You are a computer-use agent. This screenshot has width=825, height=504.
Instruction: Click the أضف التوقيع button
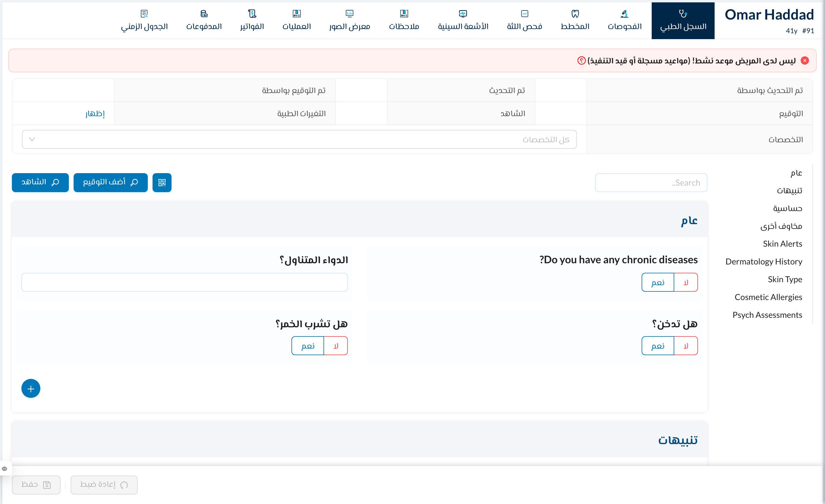[x=110, y=183]
